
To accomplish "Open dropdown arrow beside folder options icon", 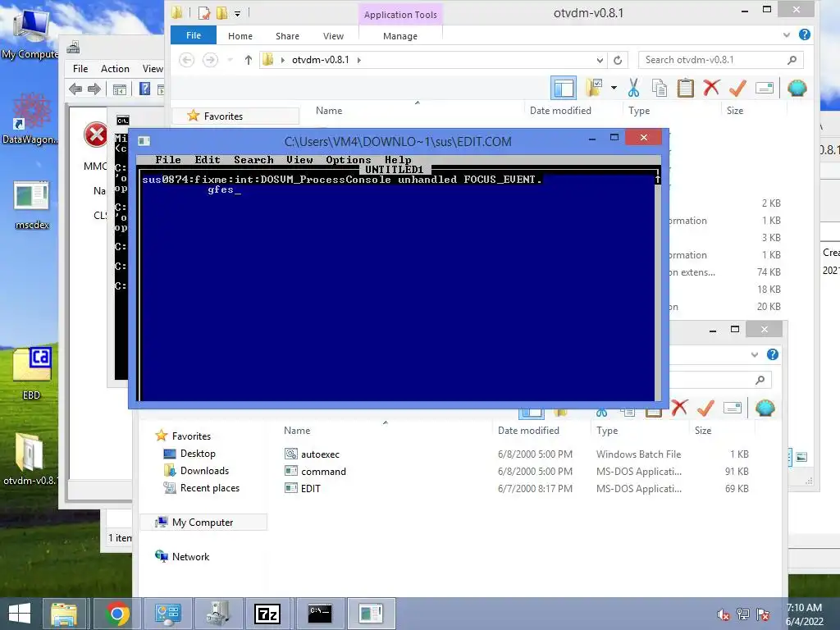I will tap(614, 87).
